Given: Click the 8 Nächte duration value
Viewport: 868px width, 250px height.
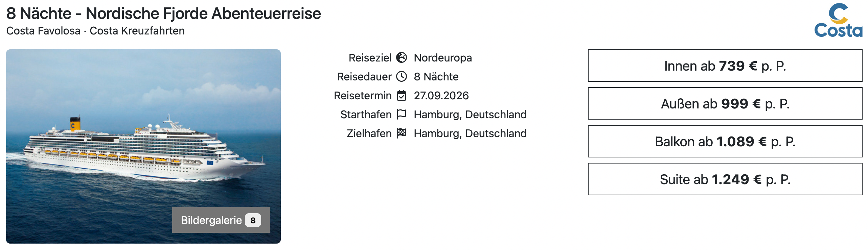Looking at the screenshot, I should [x=436, y=77].
